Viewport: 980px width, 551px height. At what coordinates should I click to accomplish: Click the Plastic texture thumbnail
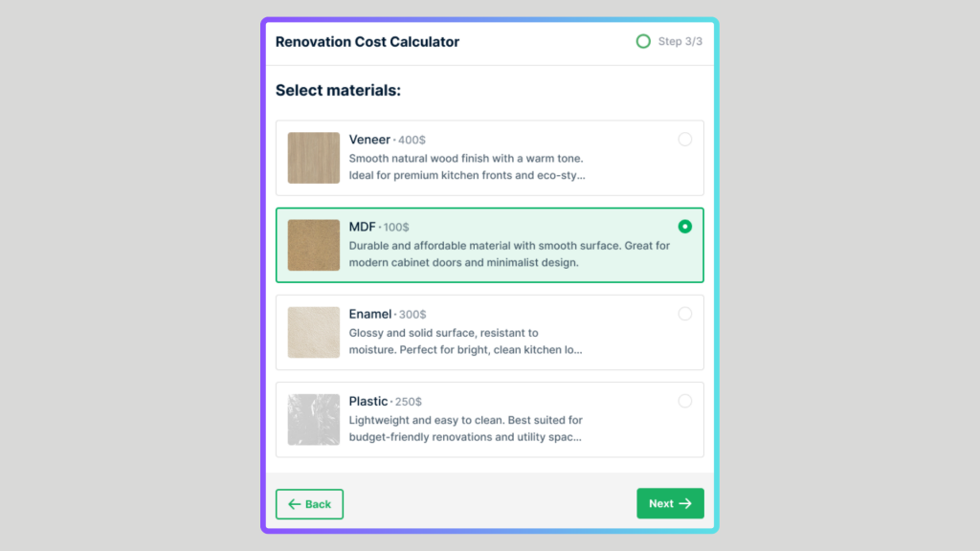tap(314, 420)
